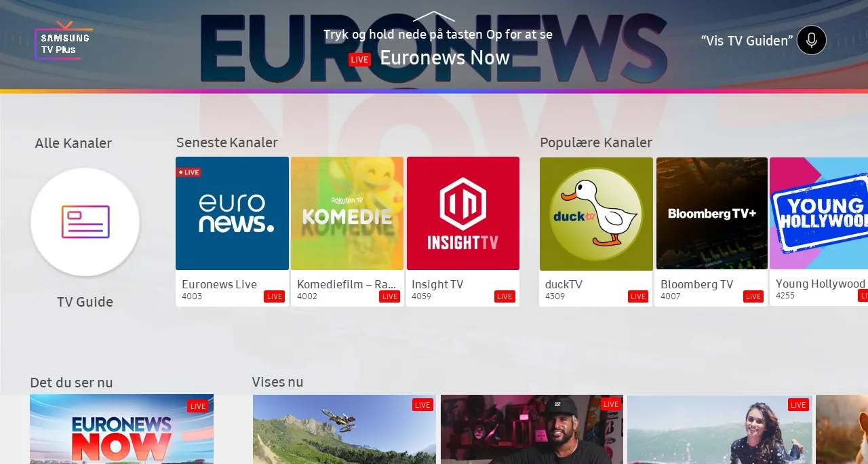Click the TV Guide label text
The height and width of the screenshot is (464, 868).
(x=85, y=302)
